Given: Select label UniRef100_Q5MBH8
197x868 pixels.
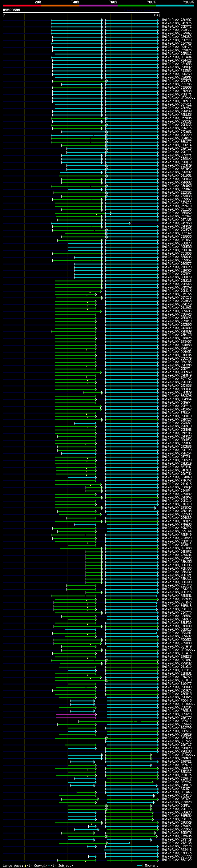Looking at the screenshot, I should pos(177,430).
